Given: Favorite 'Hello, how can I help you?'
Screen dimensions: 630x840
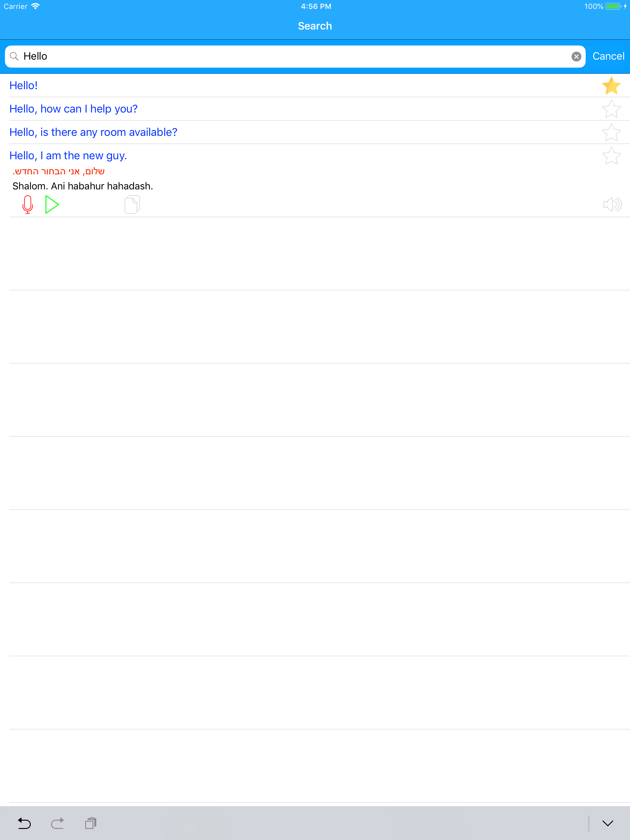Looking at the screenshot, I should 611,109.
